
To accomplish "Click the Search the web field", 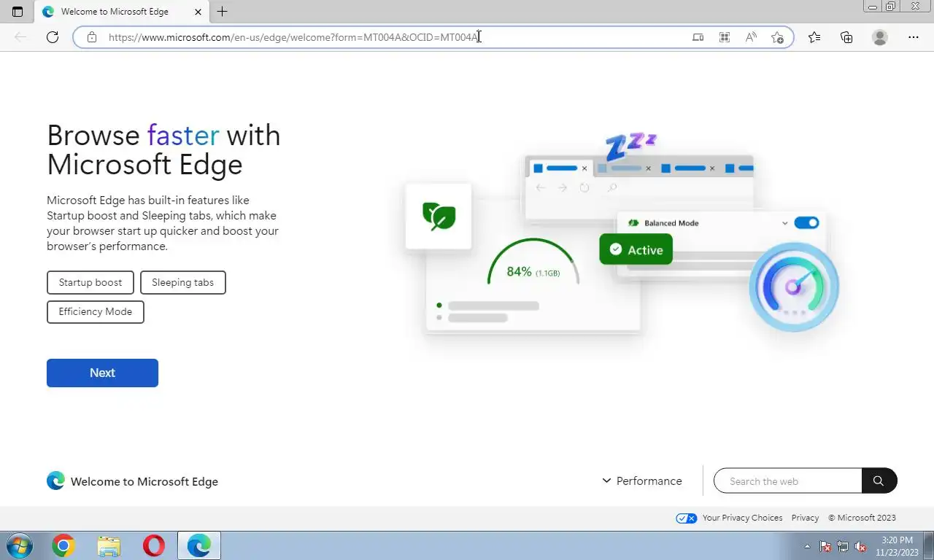I will click(x=788, y=481).
